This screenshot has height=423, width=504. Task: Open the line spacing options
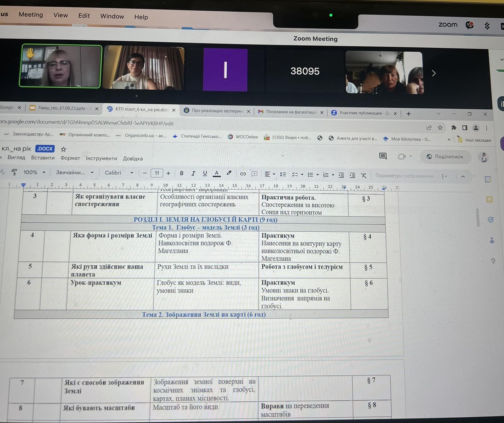[283, 174]
